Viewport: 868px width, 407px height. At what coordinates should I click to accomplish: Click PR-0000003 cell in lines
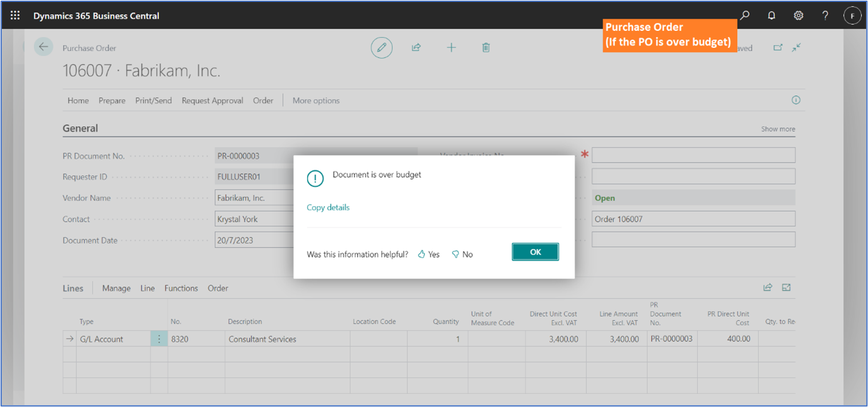pos(671,339)
